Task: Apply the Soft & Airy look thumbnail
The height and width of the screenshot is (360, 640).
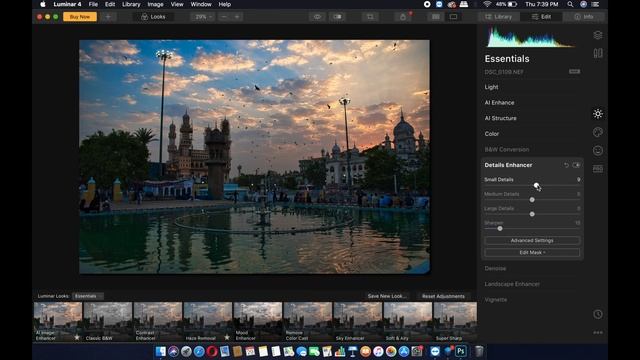Action: [x=408, y=321]
